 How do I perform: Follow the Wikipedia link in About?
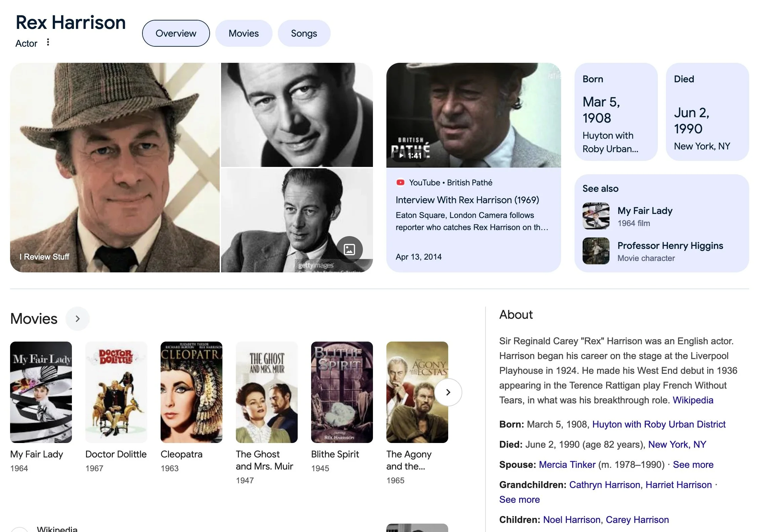pyautogui.click(x=692, y=400)
